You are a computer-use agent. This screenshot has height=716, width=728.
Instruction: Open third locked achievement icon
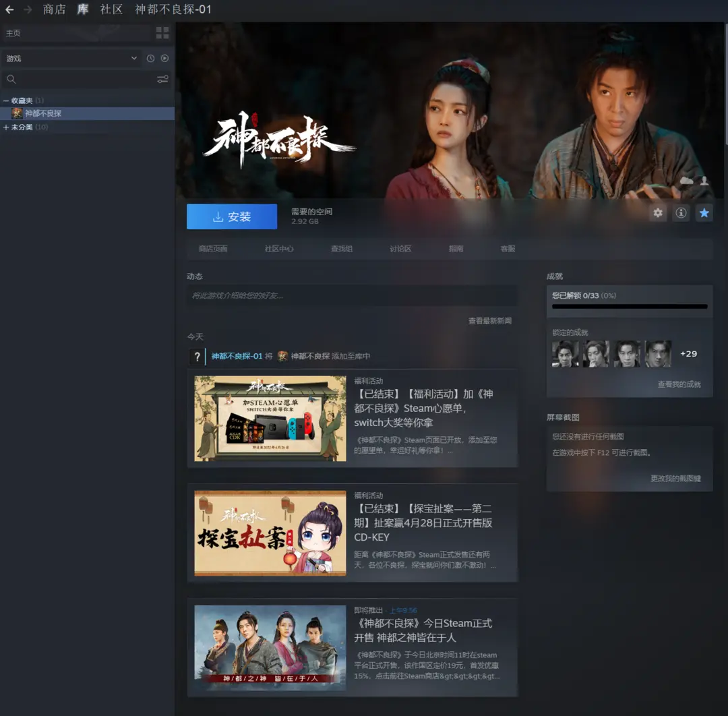click(628, 354)
